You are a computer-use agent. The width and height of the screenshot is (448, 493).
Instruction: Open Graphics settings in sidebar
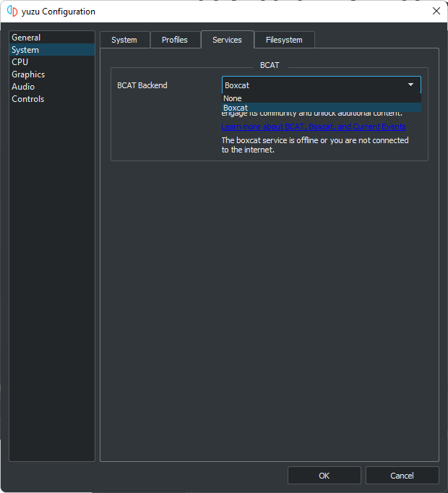(x=52, y=74)
